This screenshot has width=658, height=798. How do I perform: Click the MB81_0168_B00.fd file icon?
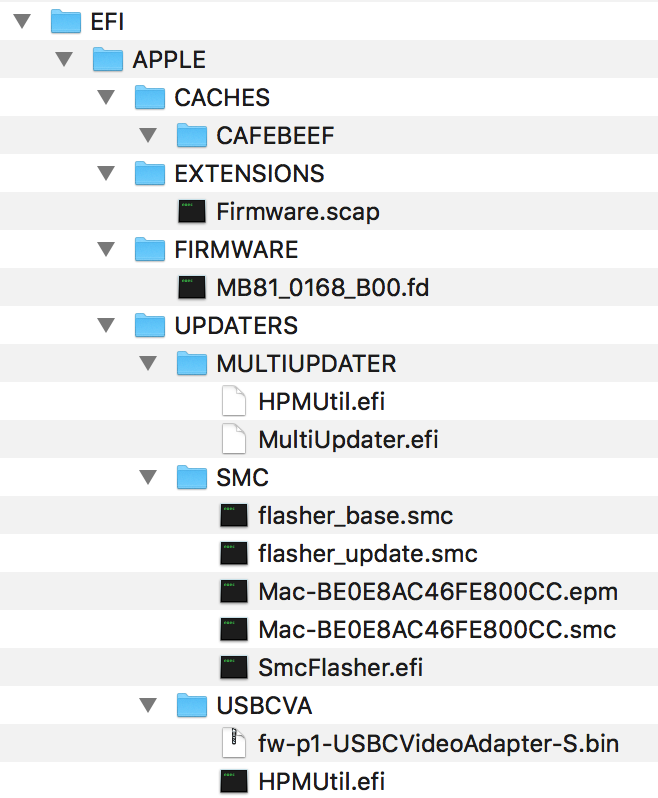(191, 288)
